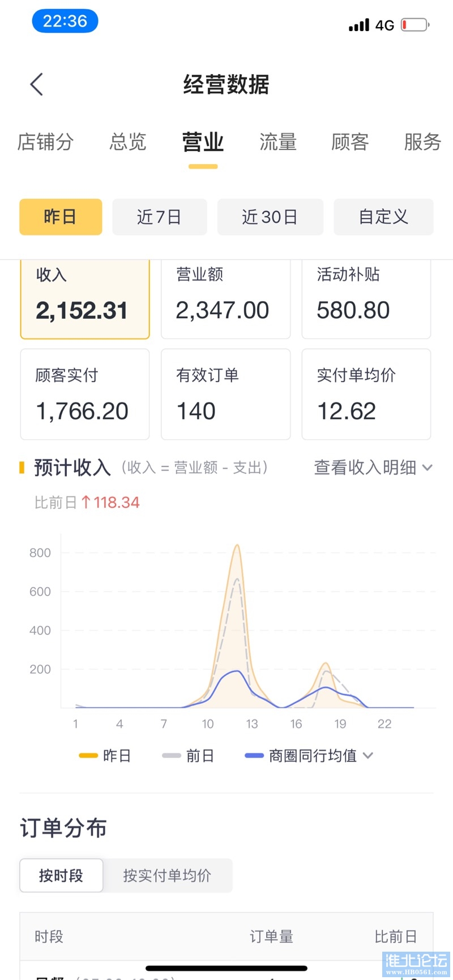Tap the back arrow icon

(37, 85)
